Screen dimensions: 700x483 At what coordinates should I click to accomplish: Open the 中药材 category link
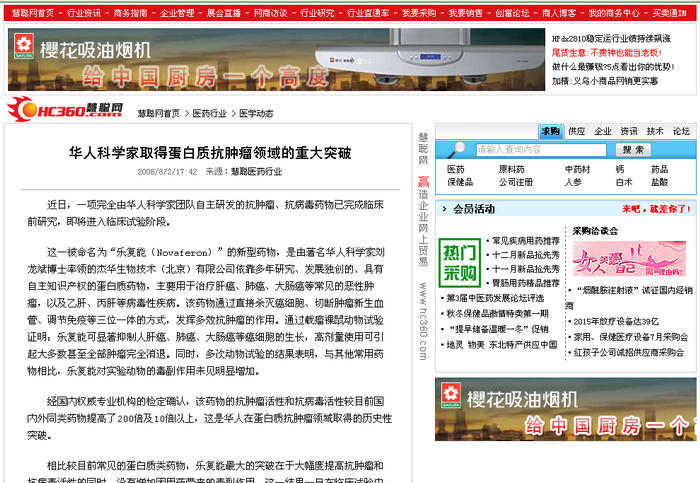click(577, 169)
